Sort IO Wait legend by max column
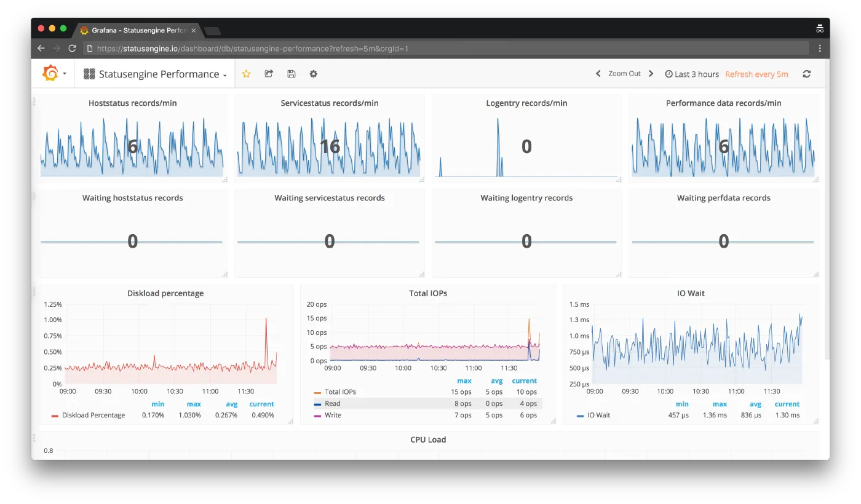861x504 pixels. [x=720, y=404]
